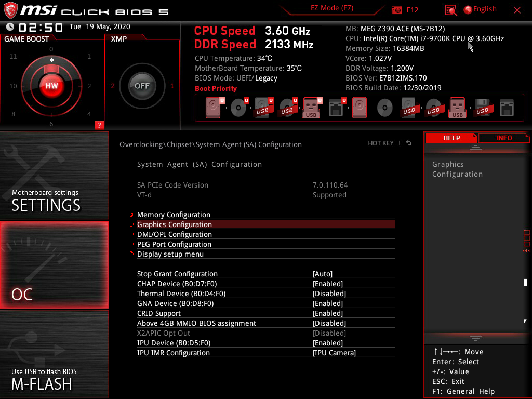
Task: Click the language globe icon
Action: click(x=468, y=10)
